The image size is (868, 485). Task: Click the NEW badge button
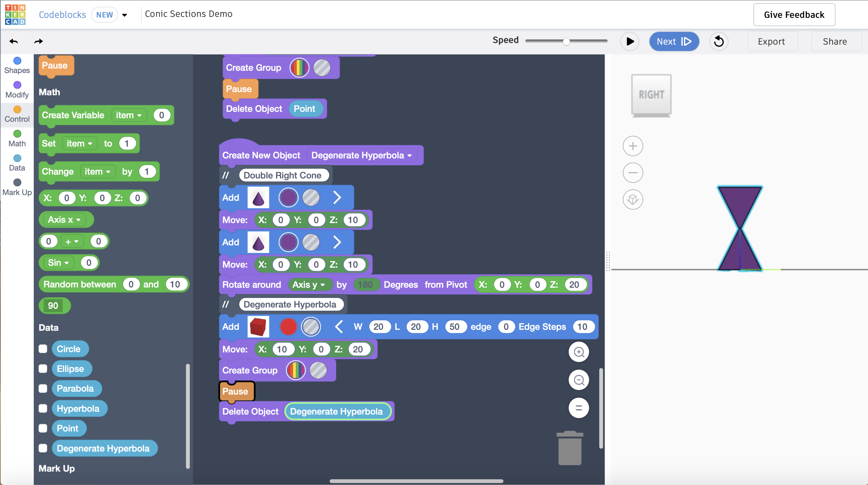tap(104, 15)
